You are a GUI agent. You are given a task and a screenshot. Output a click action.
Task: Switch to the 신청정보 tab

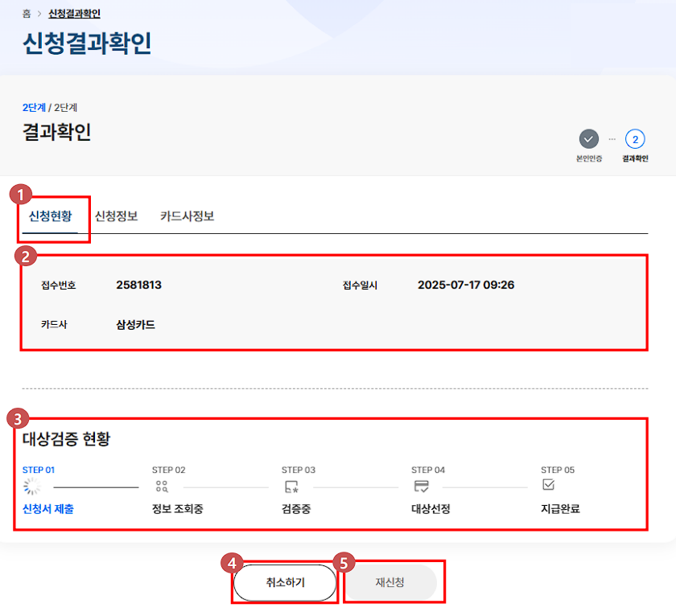pyautogui.click(x=117, y=216)
